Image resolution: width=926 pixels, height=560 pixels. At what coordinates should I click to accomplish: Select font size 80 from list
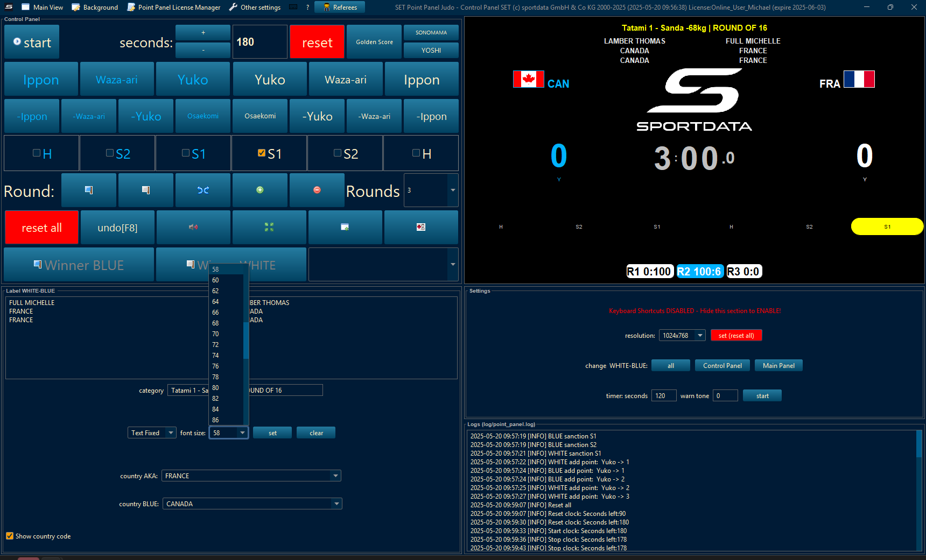(226, 387)
